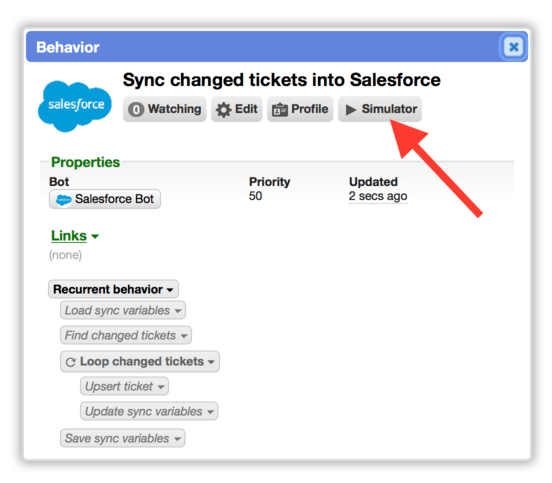Open the Upsert ticket dropdown

click(124, 387)
